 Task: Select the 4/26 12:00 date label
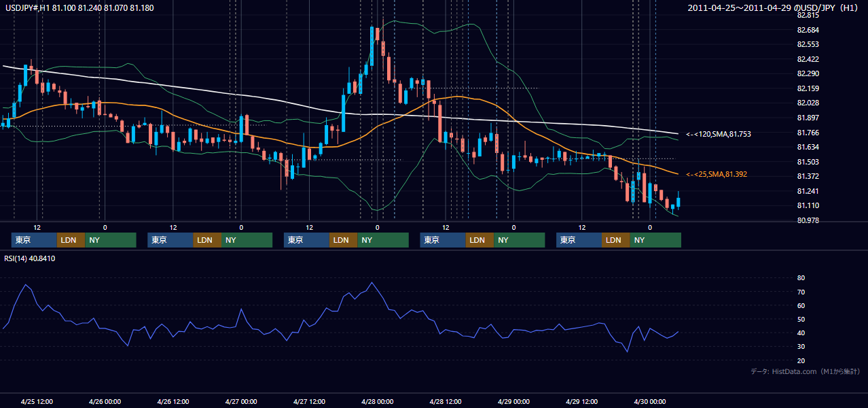(x=173, y=401)
